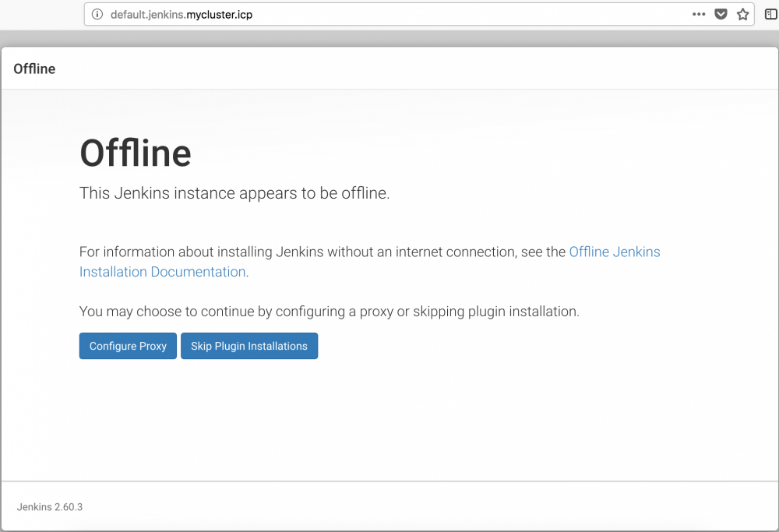The image size is (779, 532).
Task: Select the Offline header title
Action: [34, 69]
